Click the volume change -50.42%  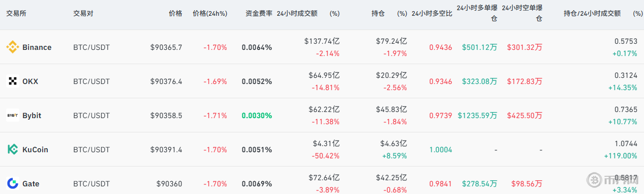point(326,156)
